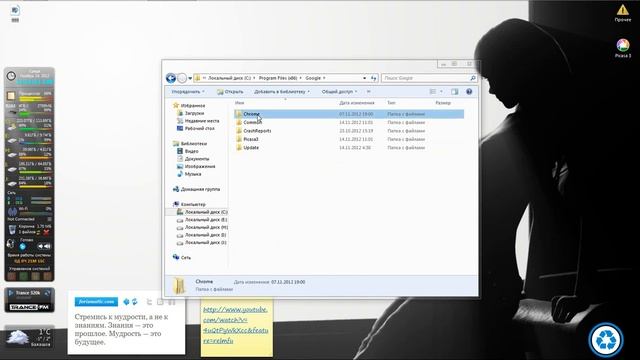The image size is (640, 360).
Task: Click the play button in sidebar gadget
Action: tap(23, 247)
